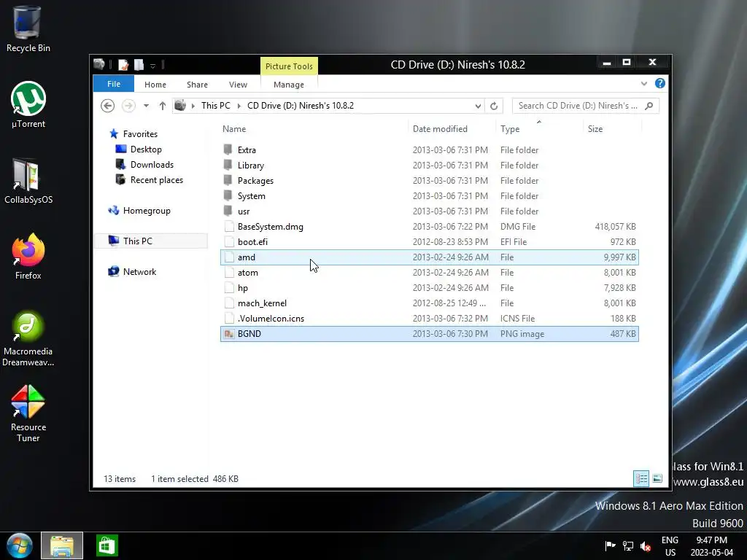Sort by Date modified column header
The width and height of the screenshot is (747, 560).
[x=440, y=128]
